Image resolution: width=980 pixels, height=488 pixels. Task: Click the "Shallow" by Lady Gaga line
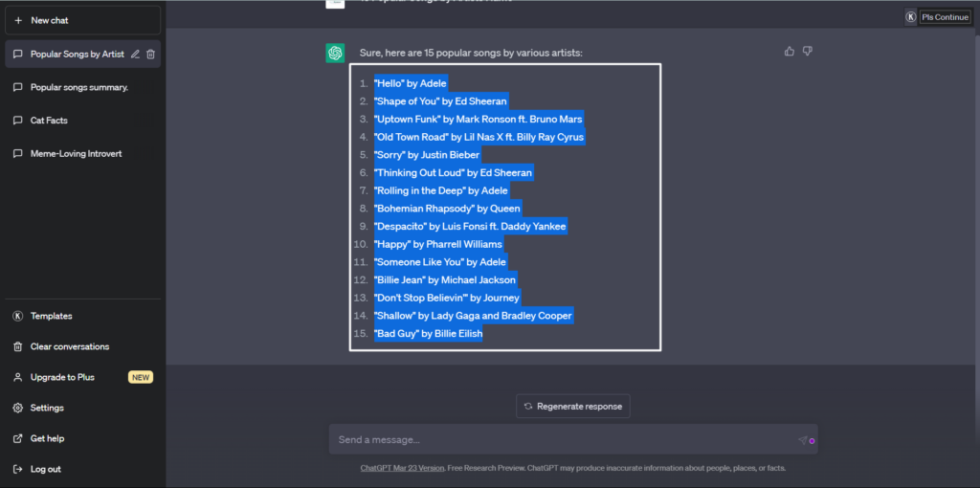[473, 316]
